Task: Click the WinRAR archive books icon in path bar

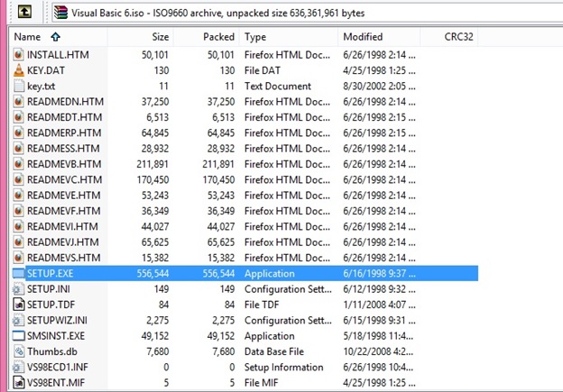Action: [x=60, y=13]
